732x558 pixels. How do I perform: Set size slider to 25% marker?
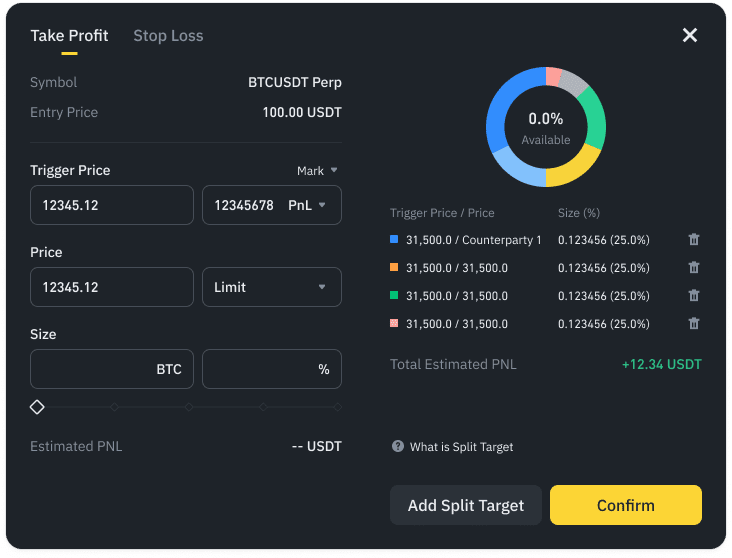pyautogui.click(x=114, y=407)
